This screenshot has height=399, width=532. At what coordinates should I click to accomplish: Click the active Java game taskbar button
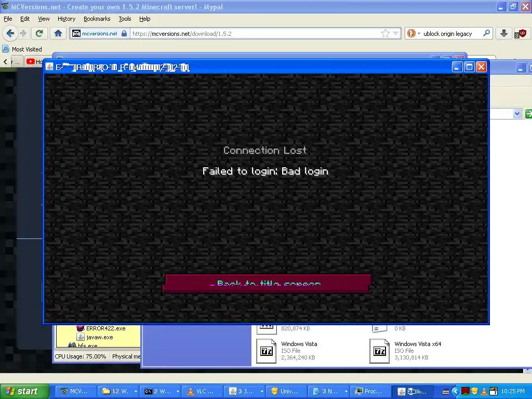click(412, 391)
